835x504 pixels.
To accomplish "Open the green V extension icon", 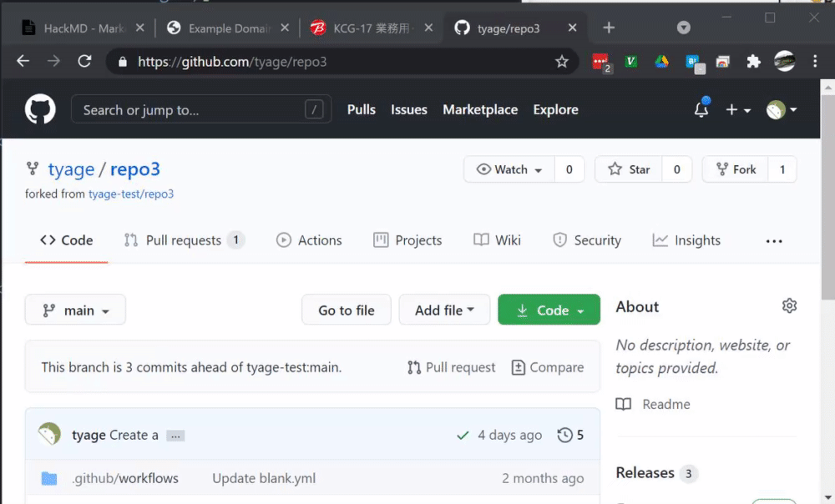I will point(631,62).
